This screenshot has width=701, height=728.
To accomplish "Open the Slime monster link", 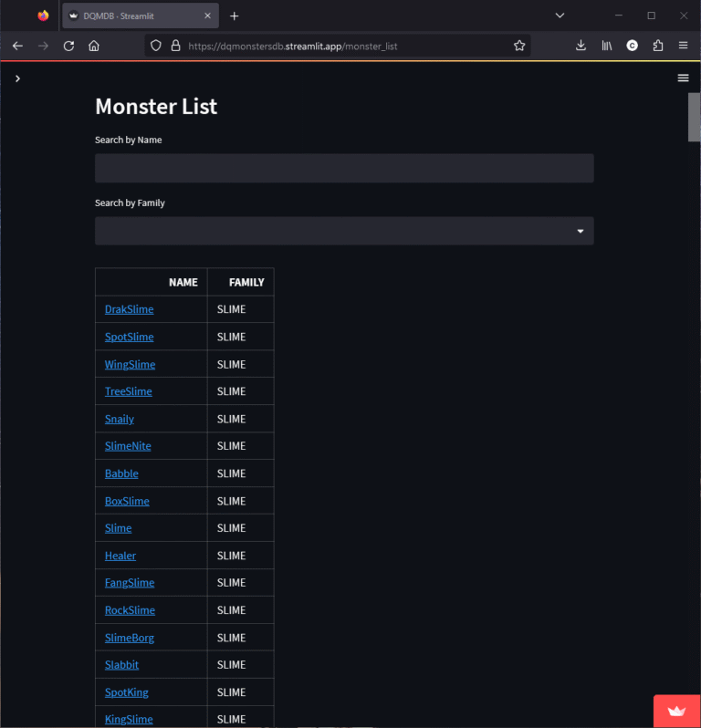I will (x=118, y=528).
